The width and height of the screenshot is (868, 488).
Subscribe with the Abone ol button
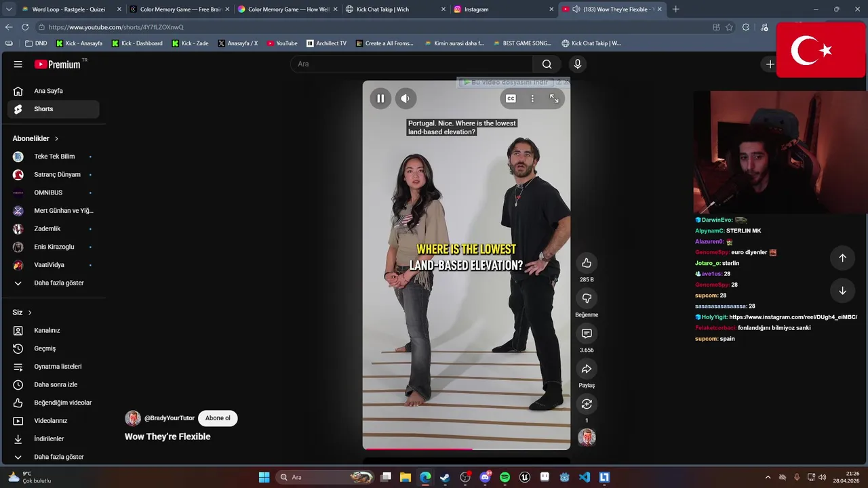point(218,418)
